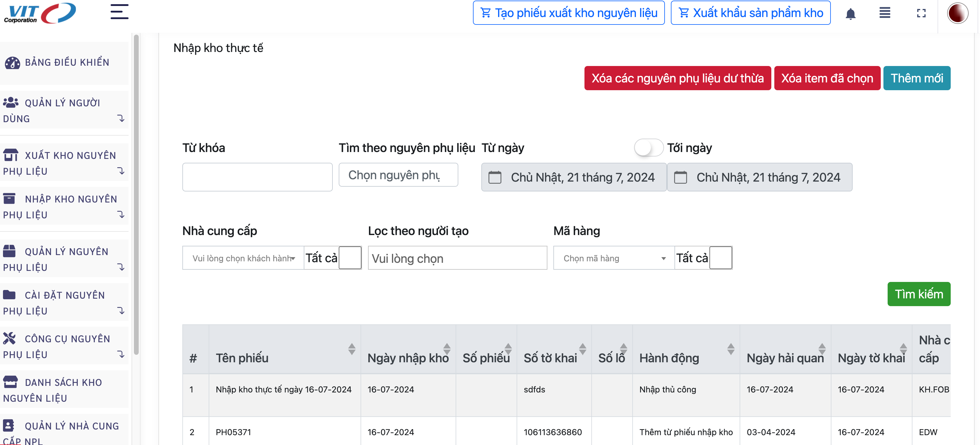This screenshot has height=445, width=980.
Task: Click the Tới ngày calendar icon
Action: (680, 177)
